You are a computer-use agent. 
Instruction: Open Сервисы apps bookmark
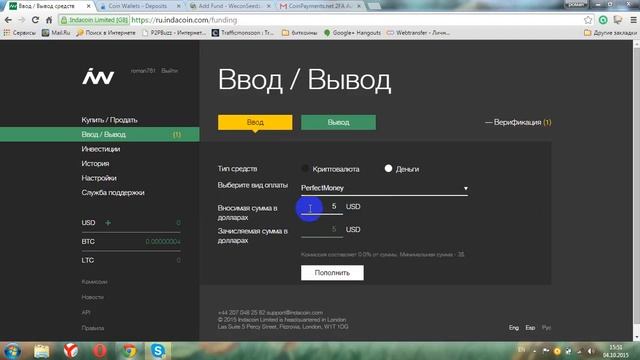coord(20,33)
